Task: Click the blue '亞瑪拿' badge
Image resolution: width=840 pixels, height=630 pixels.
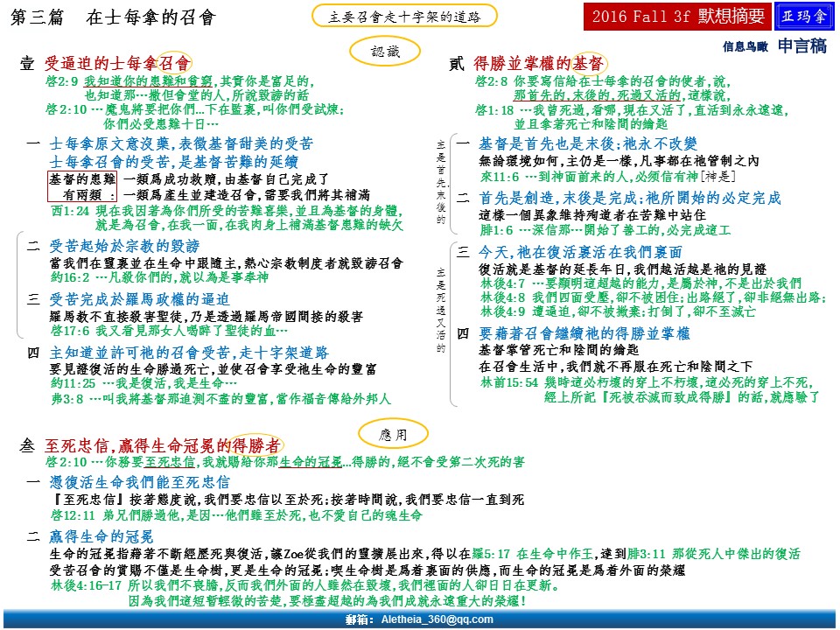Action: [x=801, y=16]
